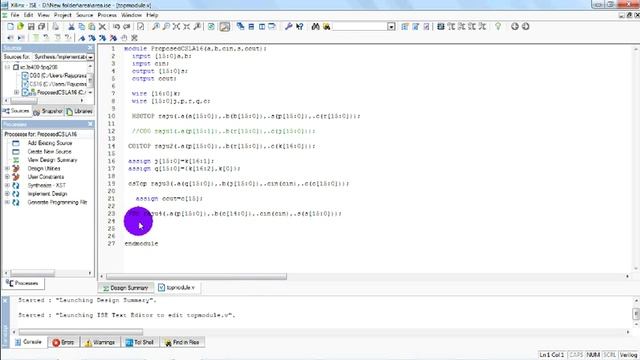
Task: Open the Warnings tab
Action: click(x=100, y=342)
